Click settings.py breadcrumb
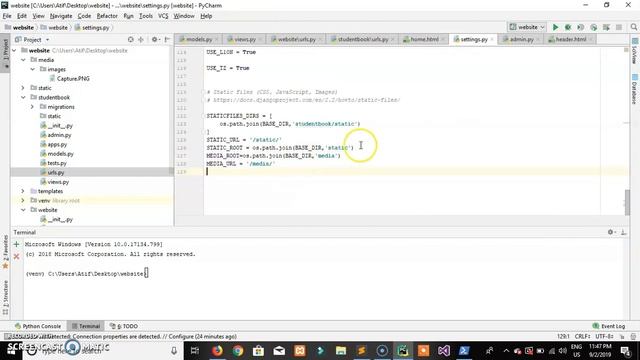640x360 pixels. pos(93,27)
